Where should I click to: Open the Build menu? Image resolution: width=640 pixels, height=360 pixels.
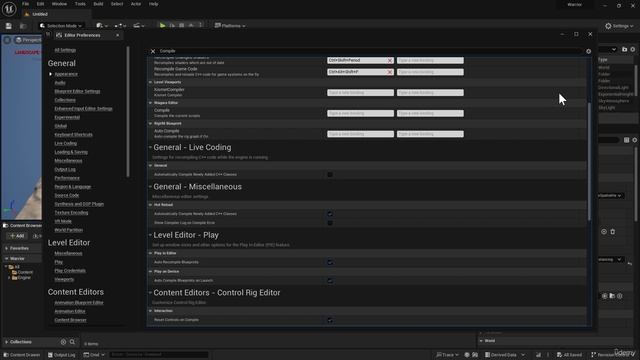tap(98, 4)
